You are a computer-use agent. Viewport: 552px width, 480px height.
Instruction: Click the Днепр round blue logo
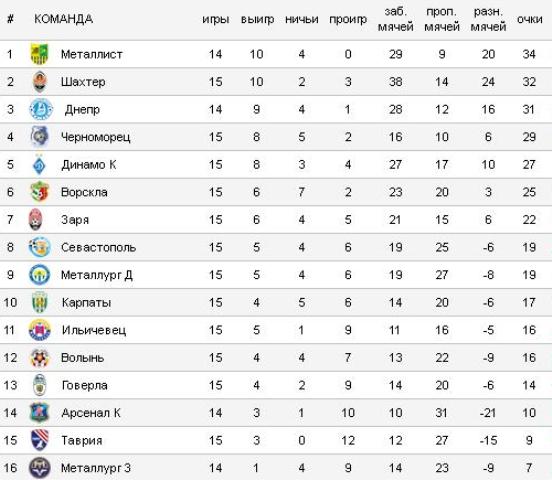click(41, 109)
